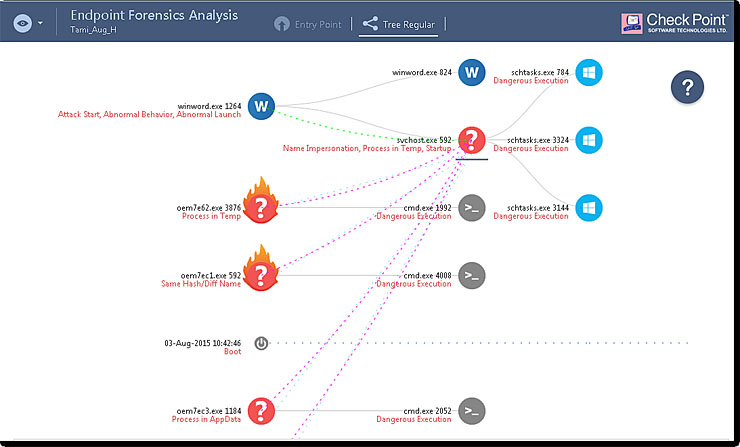Click the oem7ec3.exe 1184 question node

tap(261, 410)
